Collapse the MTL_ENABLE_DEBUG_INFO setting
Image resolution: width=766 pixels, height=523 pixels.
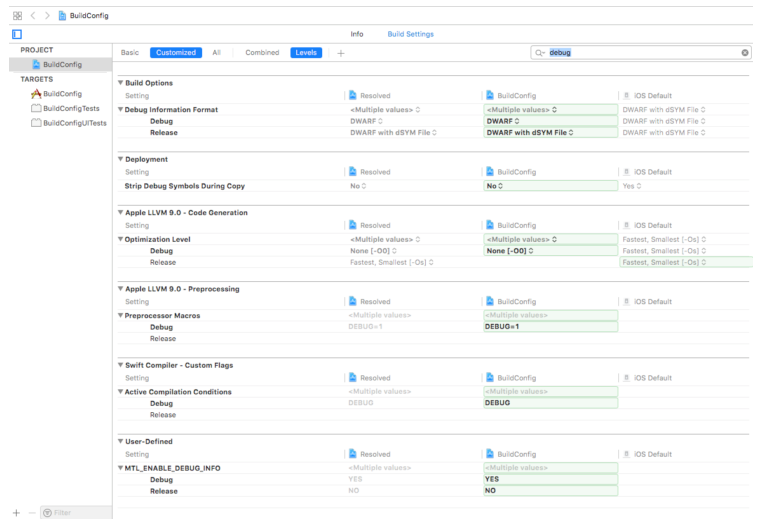(120, 468)
